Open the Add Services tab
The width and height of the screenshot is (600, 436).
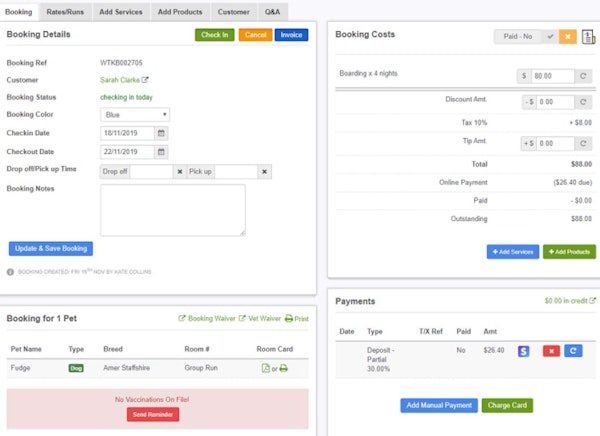pyautogui.click(x=121, y=12)
